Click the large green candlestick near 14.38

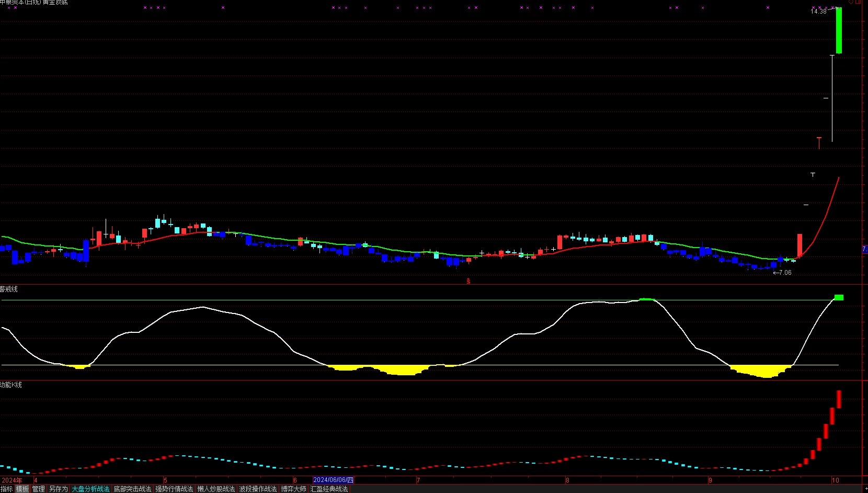pos(839,30)
